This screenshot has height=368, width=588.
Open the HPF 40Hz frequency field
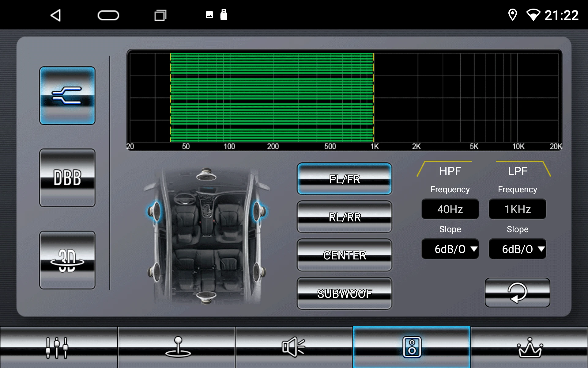(450, 209)
